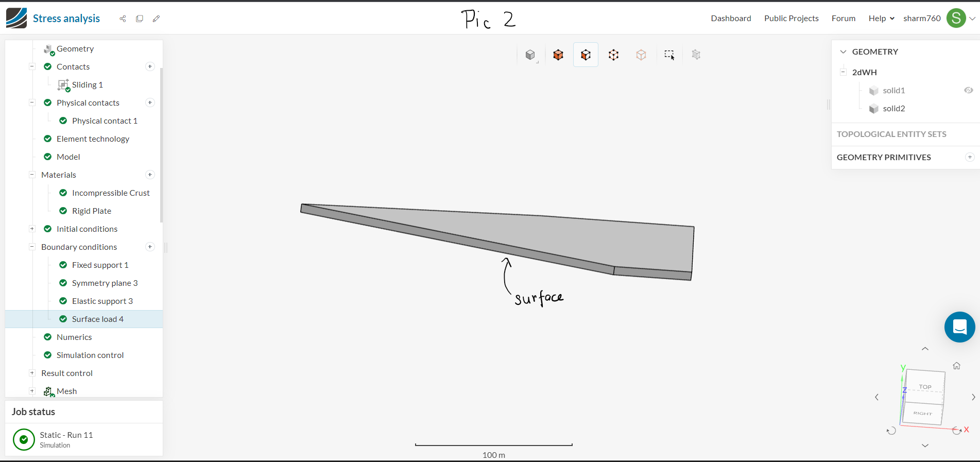Open the render mode cube dropdown

(x=530, y=55)
